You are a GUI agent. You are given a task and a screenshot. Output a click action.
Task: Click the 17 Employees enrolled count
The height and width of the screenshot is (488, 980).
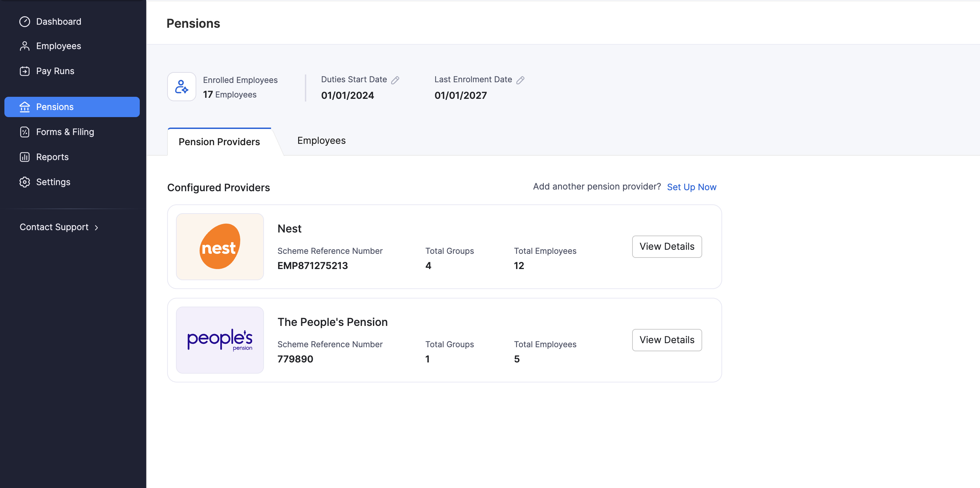[x=230, y=94]
